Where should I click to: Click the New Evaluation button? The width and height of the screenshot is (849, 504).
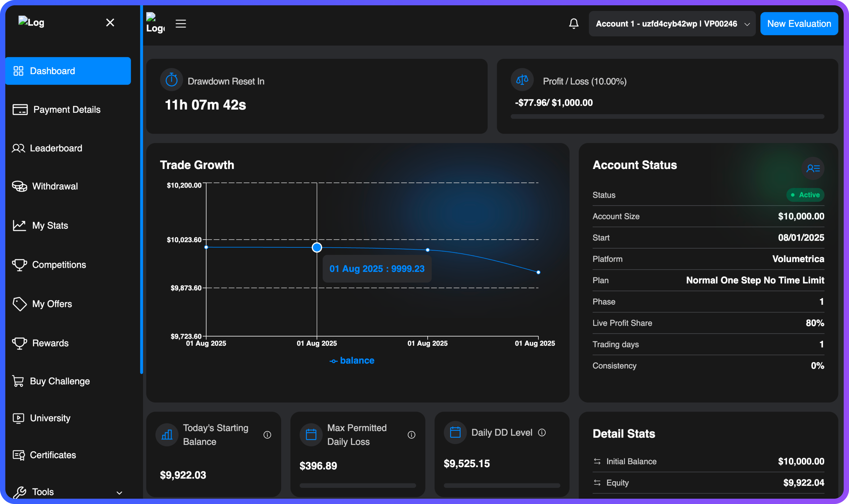click(x=799, y=23)
